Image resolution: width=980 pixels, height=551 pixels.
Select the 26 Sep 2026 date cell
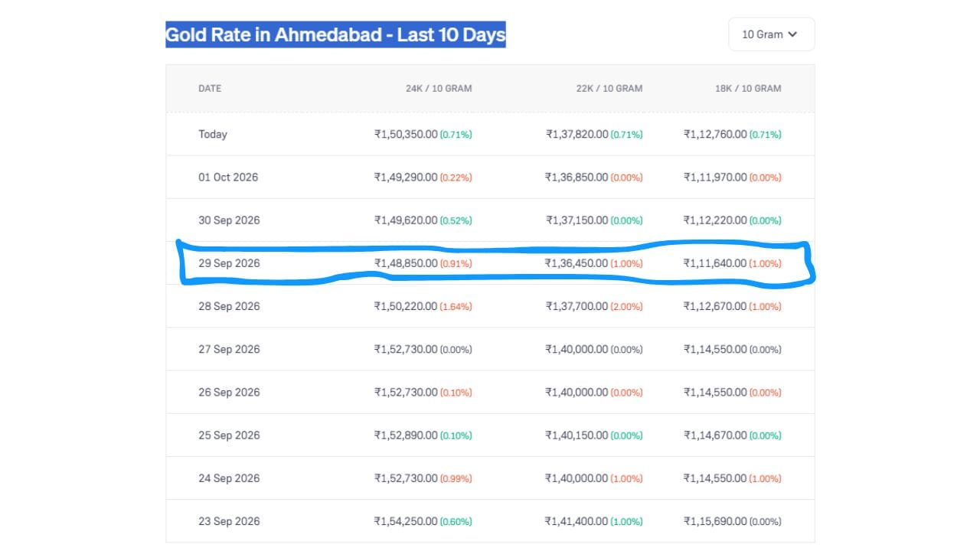click(x=229, y=392)
